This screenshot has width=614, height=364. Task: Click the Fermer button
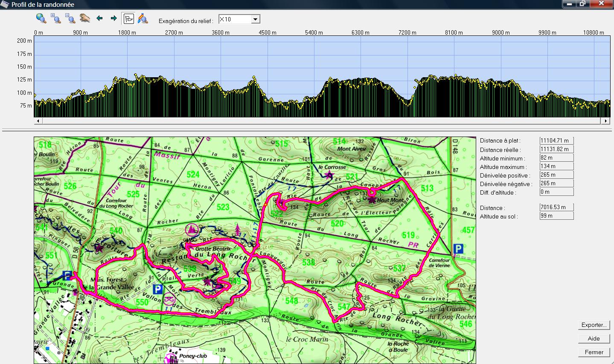(594, 352)
